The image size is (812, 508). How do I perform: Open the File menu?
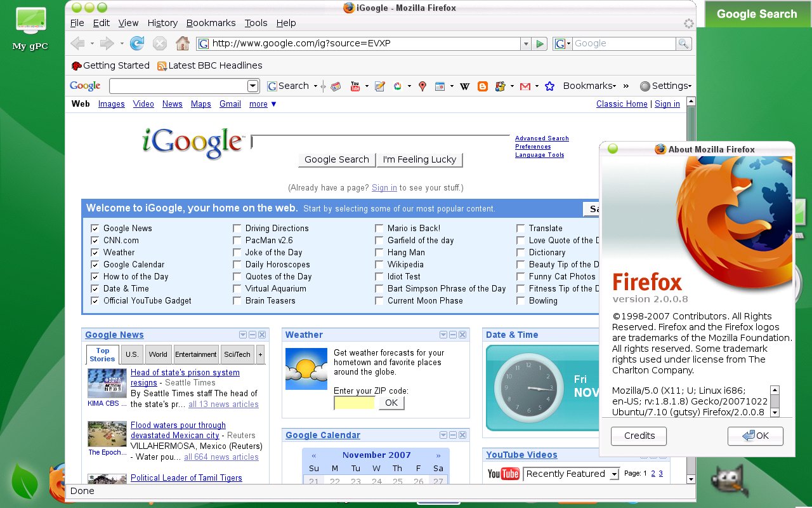77,23
